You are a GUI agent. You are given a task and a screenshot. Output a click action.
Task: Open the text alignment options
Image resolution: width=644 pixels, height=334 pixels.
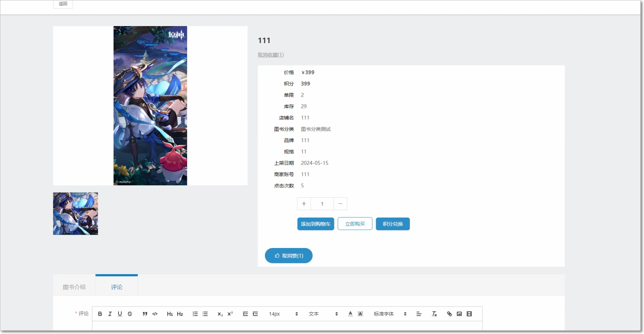(419, 314)
